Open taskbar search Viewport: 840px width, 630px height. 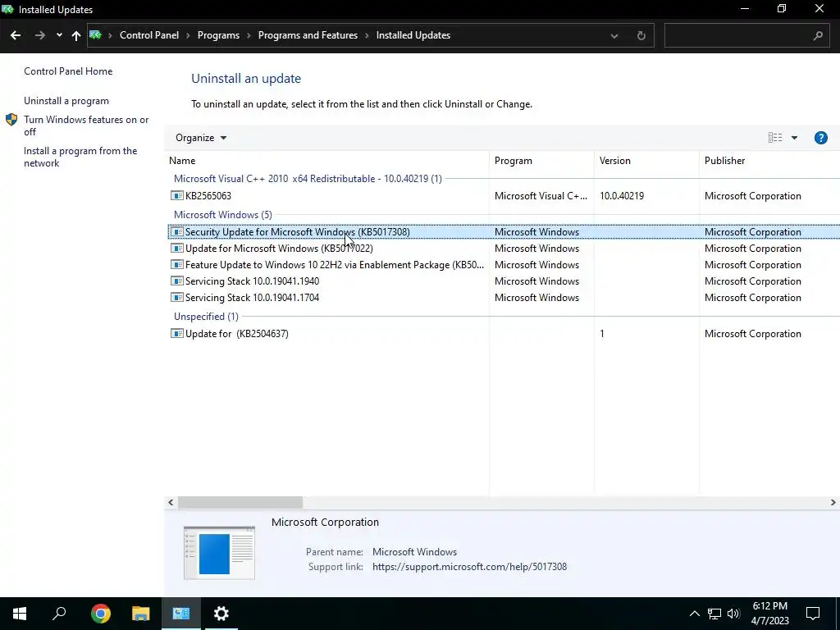59,614
